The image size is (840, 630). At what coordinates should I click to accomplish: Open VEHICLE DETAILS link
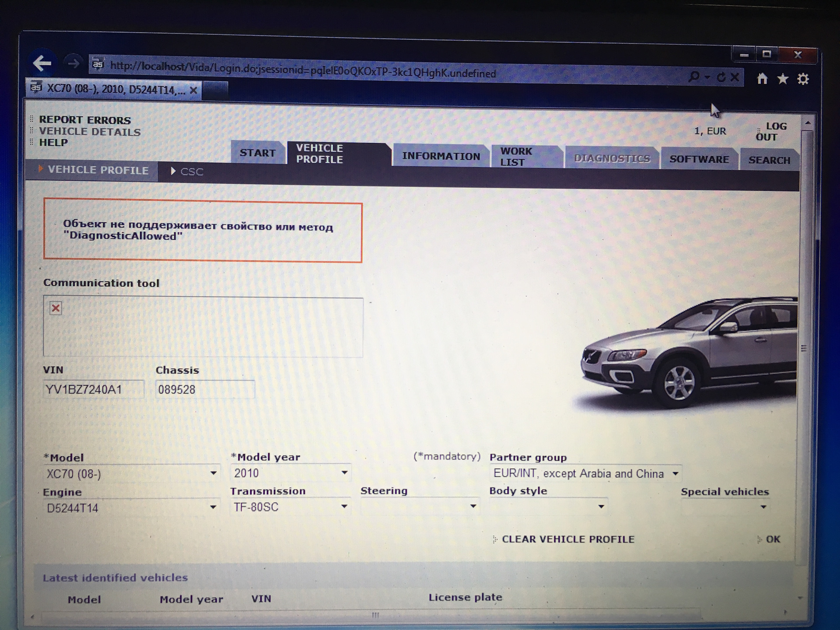click(90, 132)
